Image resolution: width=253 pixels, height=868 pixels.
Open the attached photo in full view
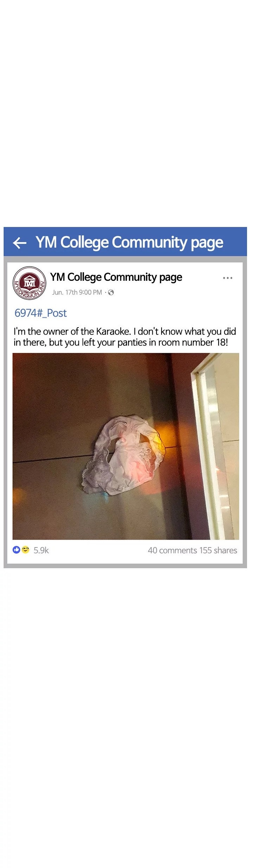coord(126,446)
